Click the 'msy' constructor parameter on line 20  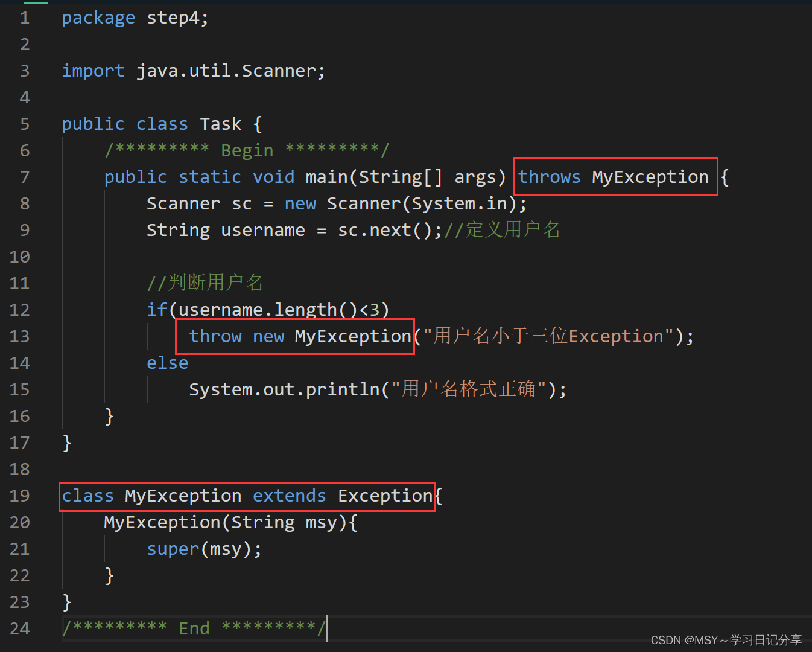coord(321,523)
